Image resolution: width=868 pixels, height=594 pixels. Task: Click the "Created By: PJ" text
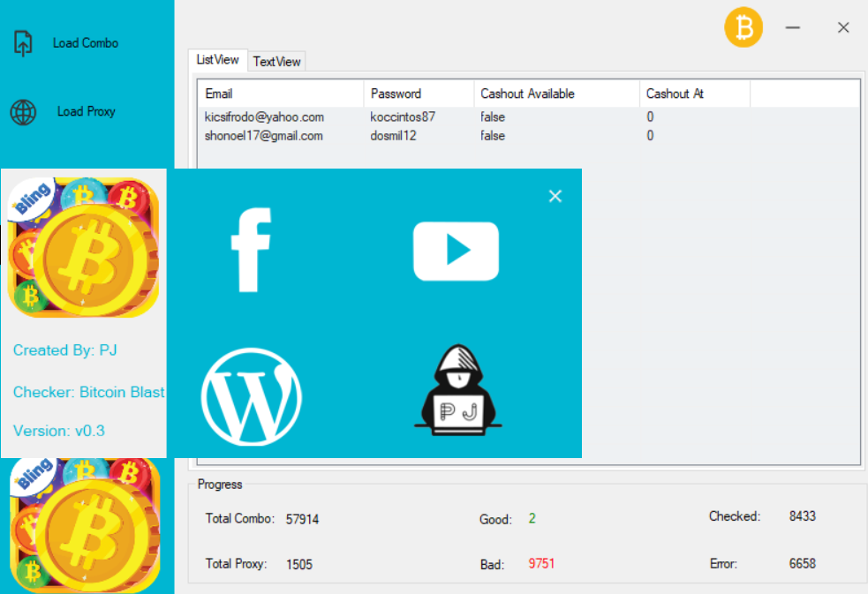(x=64, y=350)
